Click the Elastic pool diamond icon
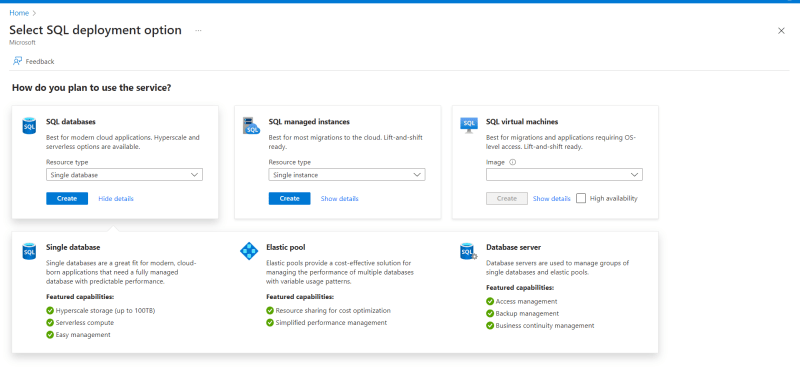Viewport: 800px width, 372px height. point(249,251)
